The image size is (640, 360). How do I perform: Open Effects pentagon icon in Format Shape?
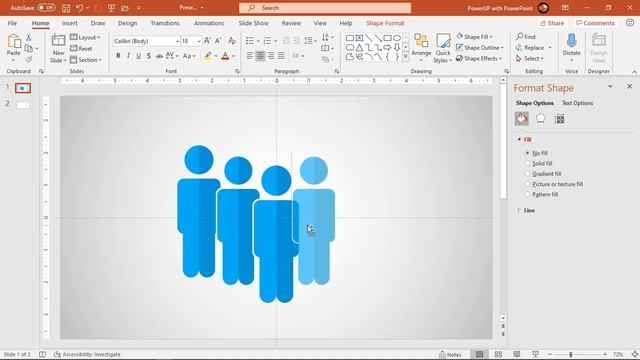(x=541, y=119)
